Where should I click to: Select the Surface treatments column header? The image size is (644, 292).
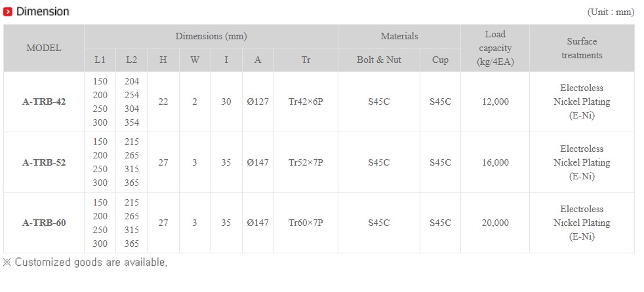(x=581, y=48)
